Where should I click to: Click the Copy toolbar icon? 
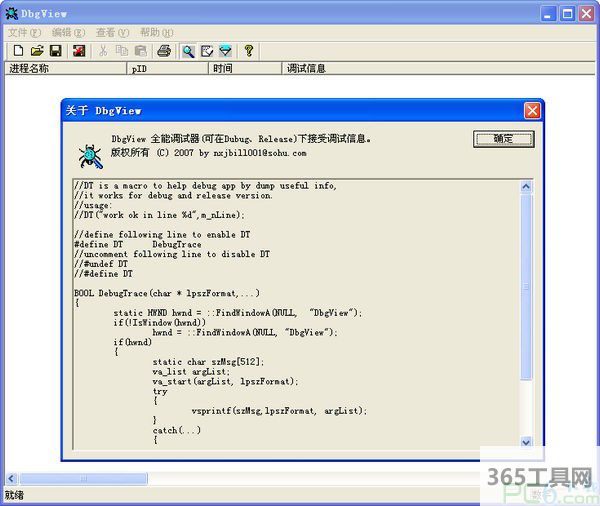point(121,51)
